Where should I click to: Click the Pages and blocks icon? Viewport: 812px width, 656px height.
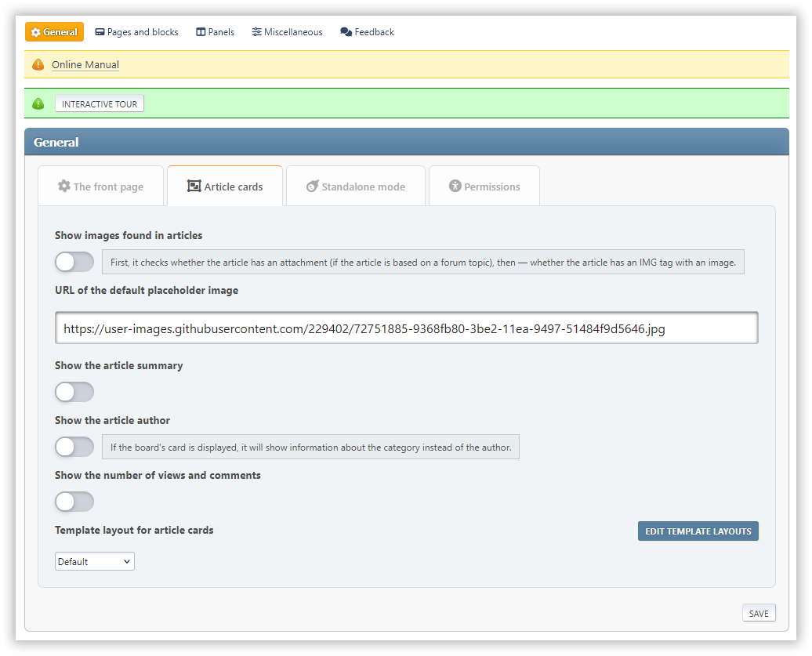coord(100,32)
